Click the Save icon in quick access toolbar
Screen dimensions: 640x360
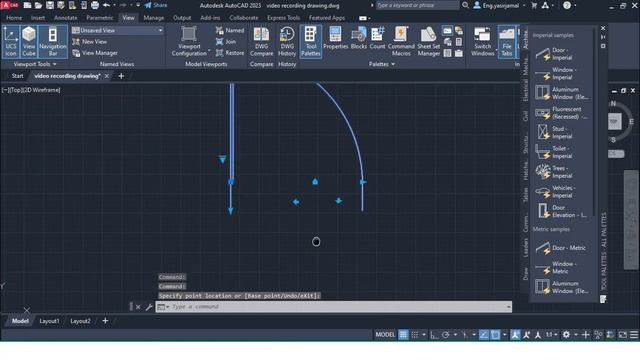50,5
